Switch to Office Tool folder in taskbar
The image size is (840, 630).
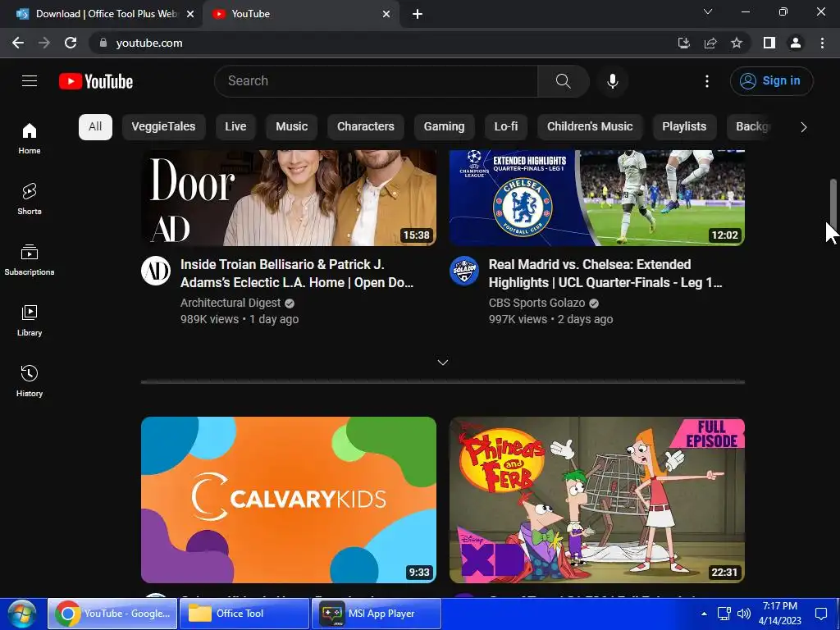pos(244,614)
